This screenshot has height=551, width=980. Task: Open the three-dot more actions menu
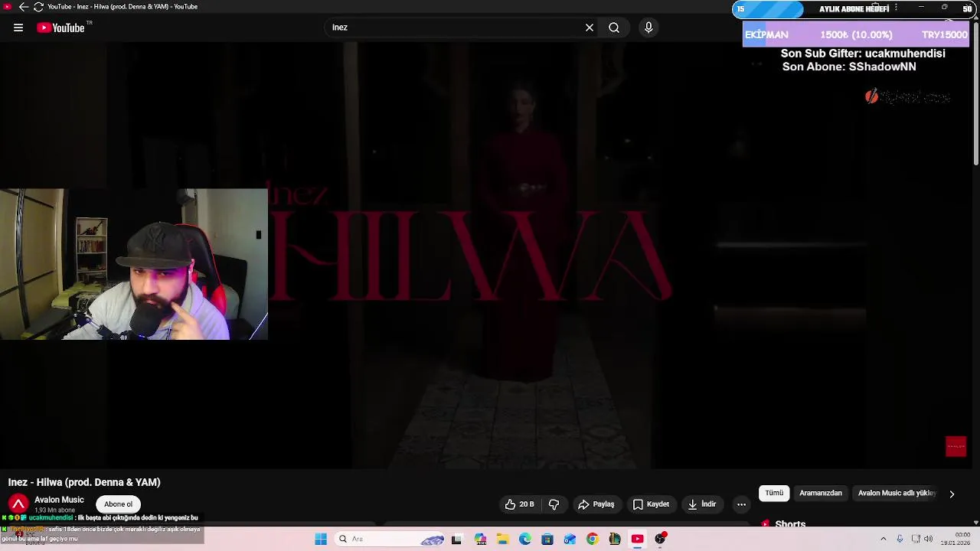pyautogui.click(x=741, y=504)
